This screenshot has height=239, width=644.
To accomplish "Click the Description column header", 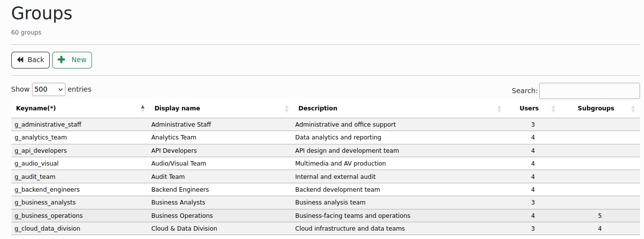I will pyautogui.click(x=318, y=108).
